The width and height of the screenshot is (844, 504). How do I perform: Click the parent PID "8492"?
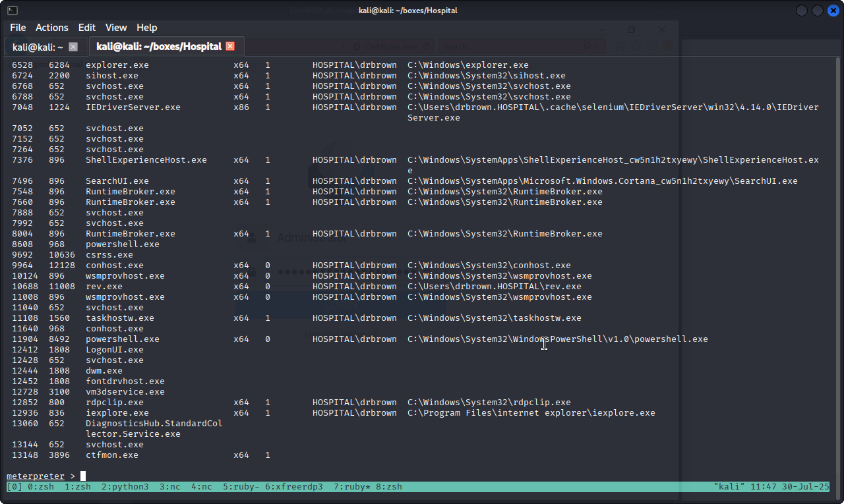[59, 339]
